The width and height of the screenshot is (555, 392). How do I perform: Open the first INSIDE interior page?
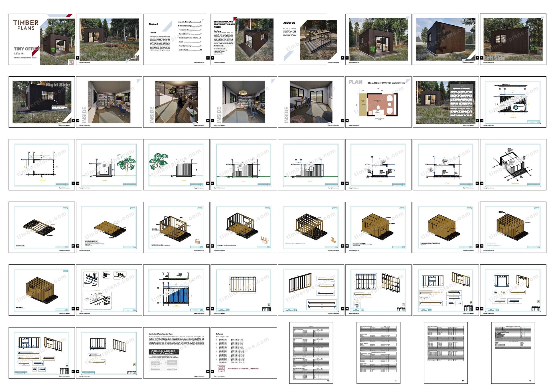(109, 102)
